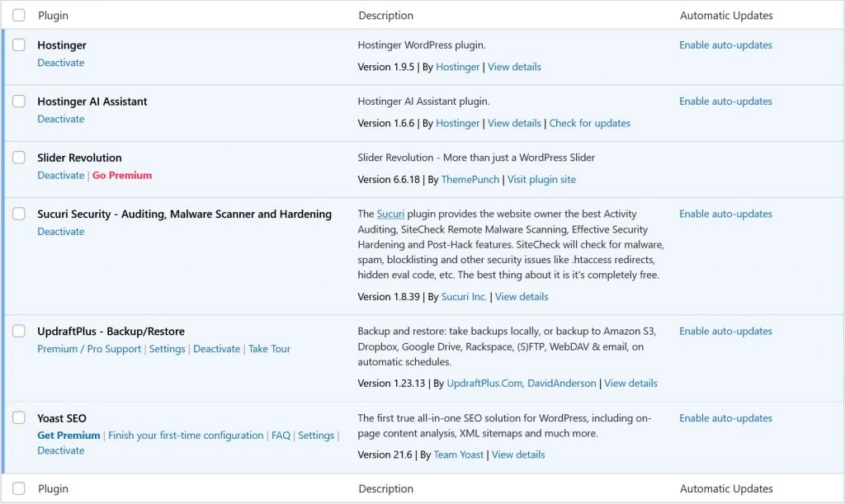The height and width of the screenshot is (504, 845).
Task: Open the Sucuri link in the description
Action: click(x=391, y=213)
